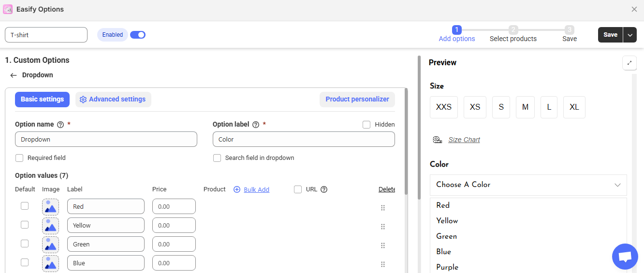The image size is (644, 273).
Task: Switch to the Advanced settings tab
Action: click(113, 100)
